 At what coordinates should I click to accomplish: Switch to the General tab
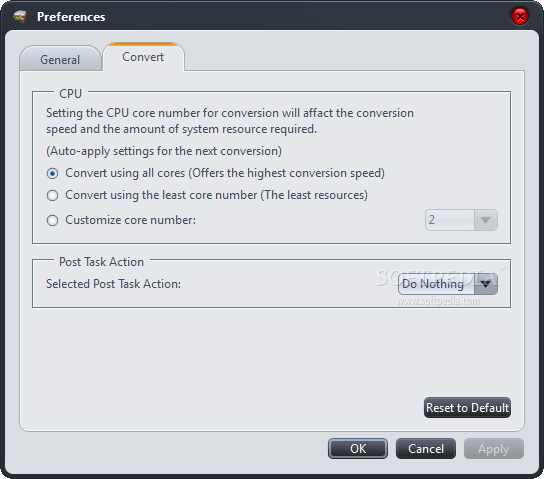click(x=60, y=59)
